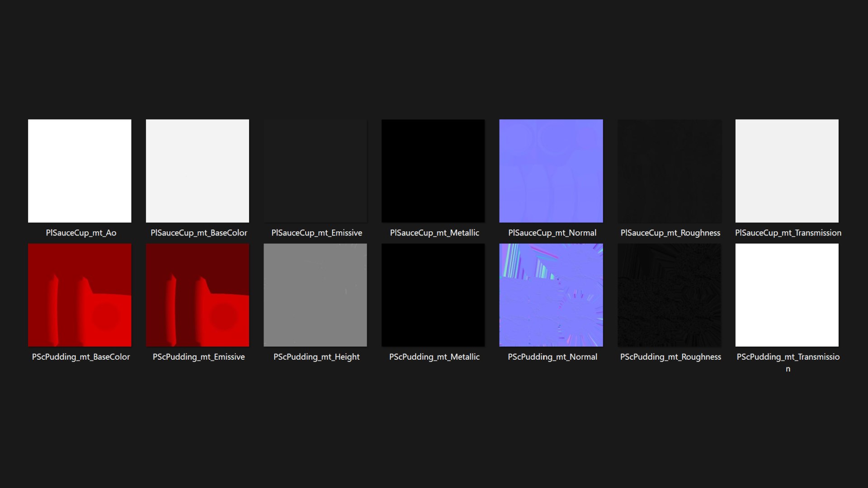The height and width of the screenshot is (488, 868).
Task: Click the PScPudding_mt_BaseColor file name label
Action: pyautogui.click(x=81, y=357)
